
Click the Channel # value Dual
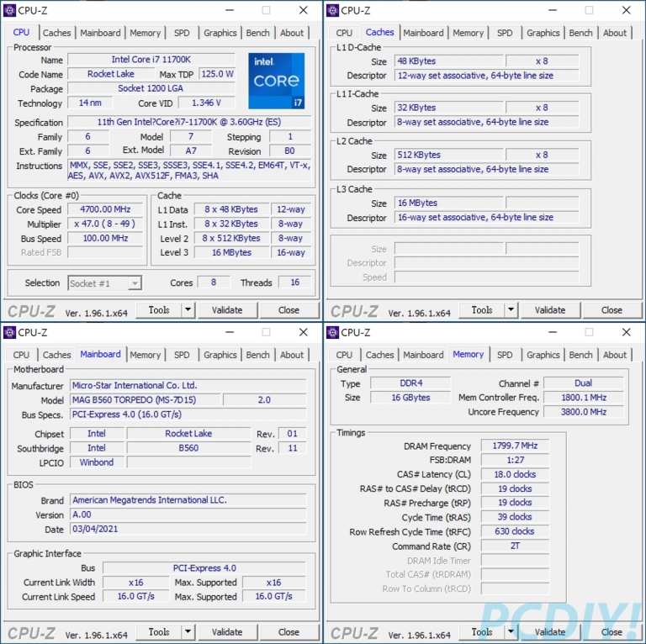(584, 383)
